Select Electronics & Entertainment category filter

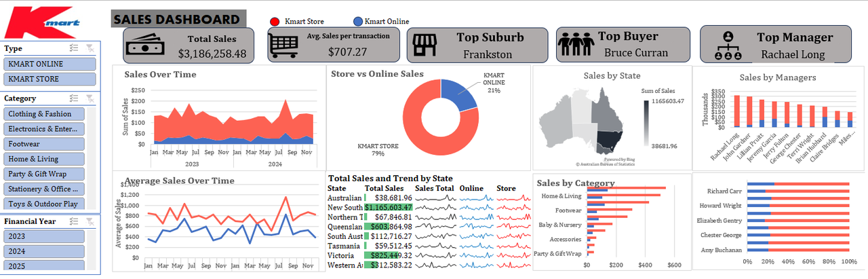click(44, 129)
